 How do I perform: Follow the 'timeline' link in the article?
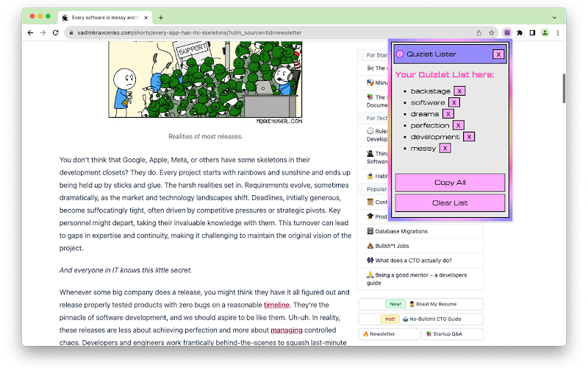(276, 305)
